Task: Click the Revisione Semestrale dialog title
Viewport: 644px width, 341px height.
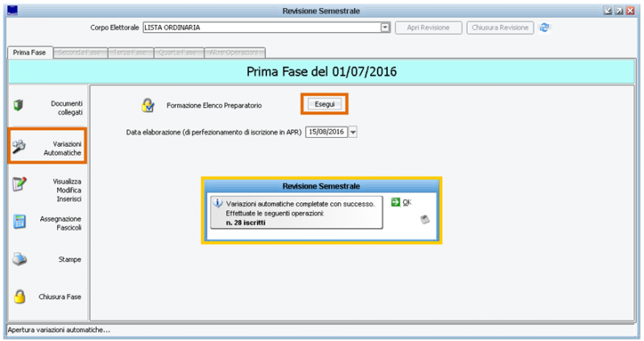Action: click(321, 186)
